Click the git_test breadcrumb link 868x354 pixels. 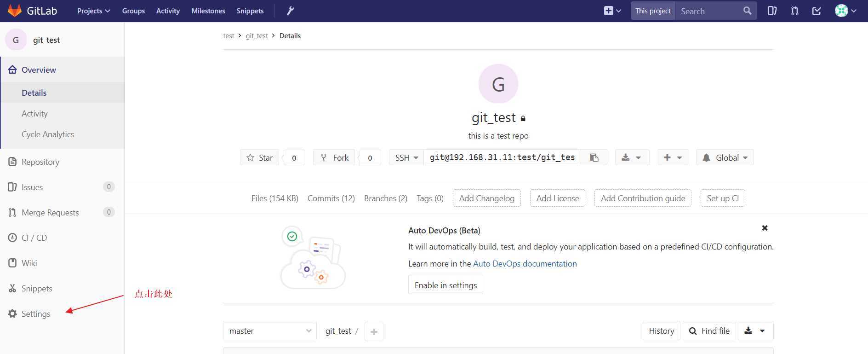(x=257, y=36)
